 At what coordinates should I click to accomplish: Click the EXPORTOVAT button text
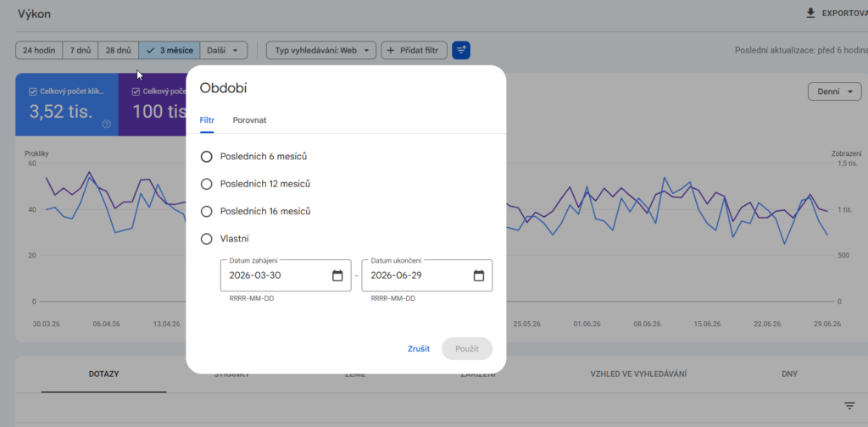845,14
